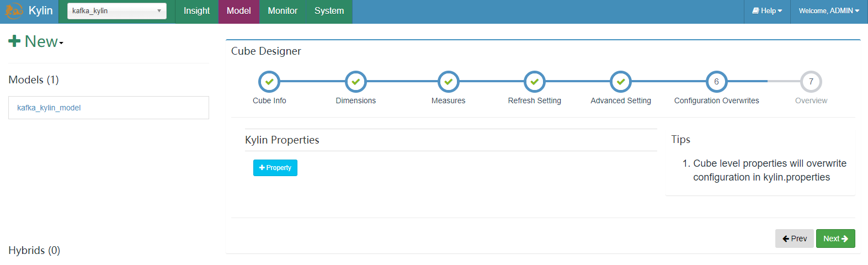868x265 pixels.
Task: Click the Cube Info step label
Action: click(269, 100)
